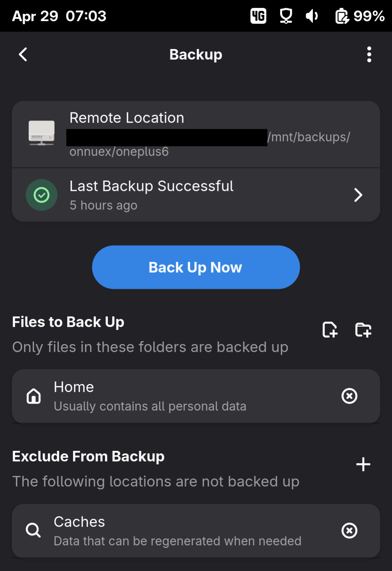
Task: Remove Home from files to back up
Action: pyautogui.click(x=349, y=396)
